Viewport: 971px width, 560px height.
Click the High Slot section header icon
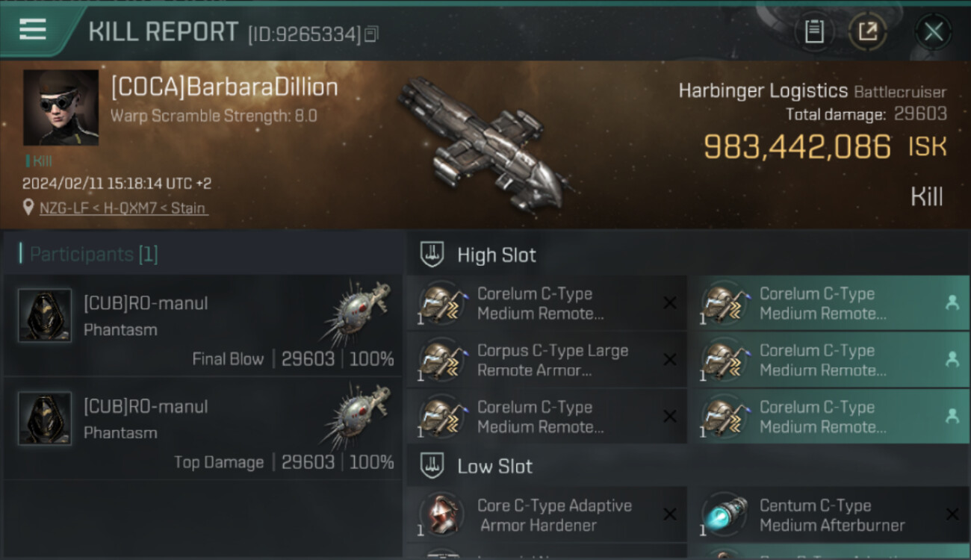pos(432,255)
